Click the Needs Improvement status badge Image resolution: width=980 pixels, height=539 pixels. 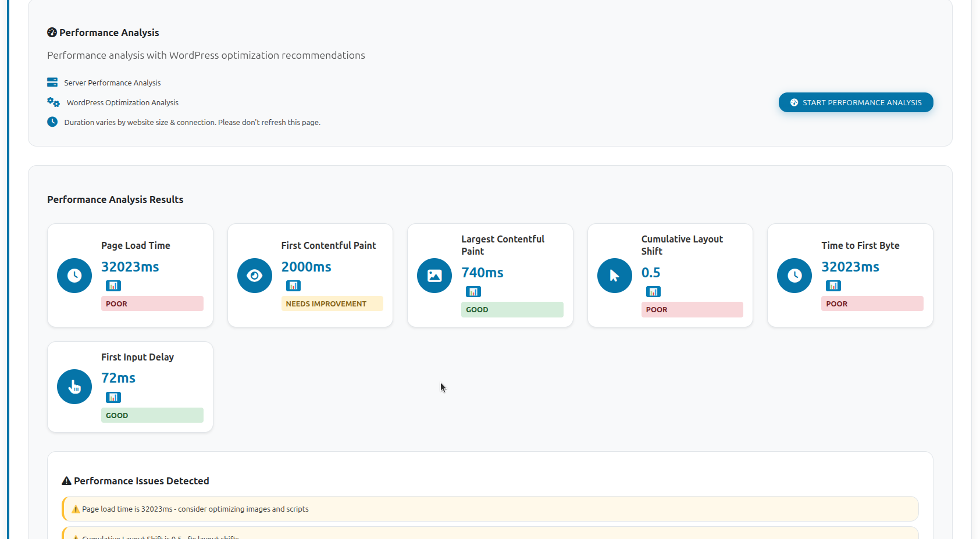coord(332,304)
